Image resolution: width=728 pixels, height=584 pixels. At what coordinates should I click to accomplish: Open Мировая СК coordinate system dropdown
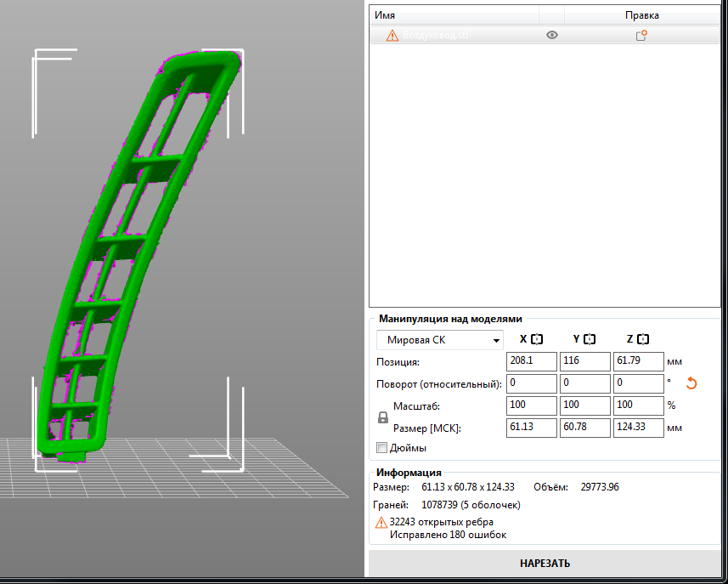tap(440, 340)
